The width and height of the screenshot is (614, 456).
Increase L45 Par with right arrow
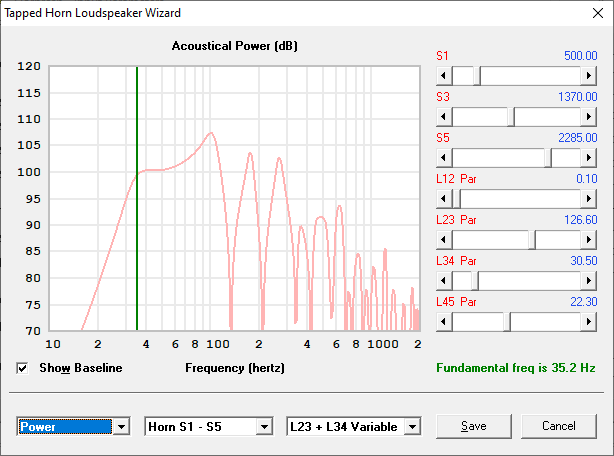click(589, 322)
